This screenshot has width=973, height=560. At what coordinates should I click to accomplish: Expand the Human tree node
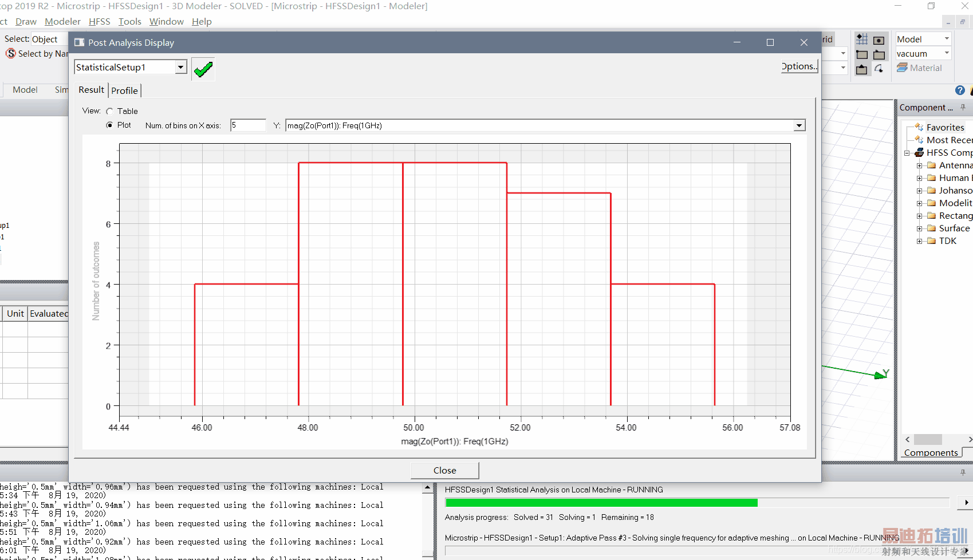pyautogui.click(x=920, y=178)
